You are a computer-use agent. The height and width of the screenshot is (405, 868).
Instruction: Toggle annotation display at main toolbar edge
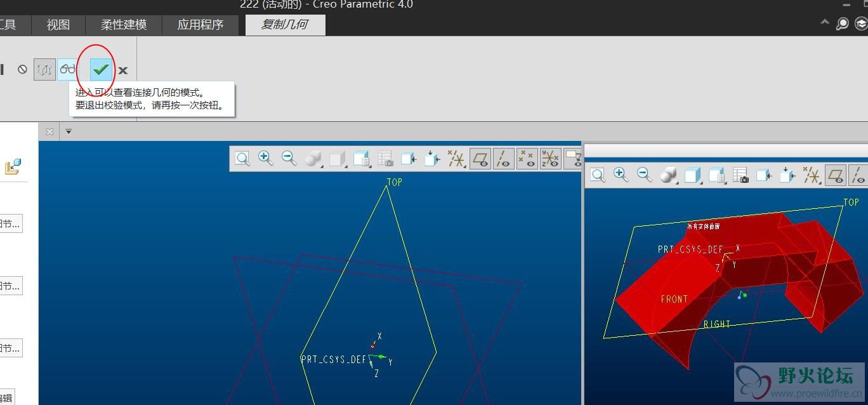pyautogui.click(x=572, y=159)
